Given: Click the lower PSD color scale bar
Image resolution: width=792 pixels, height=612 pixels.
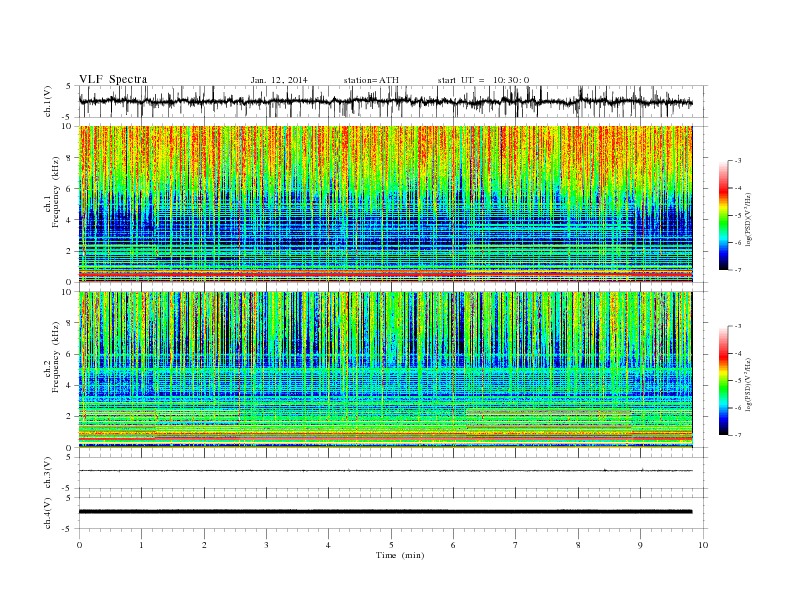Looking at the screenshot, I should [723, 380].
